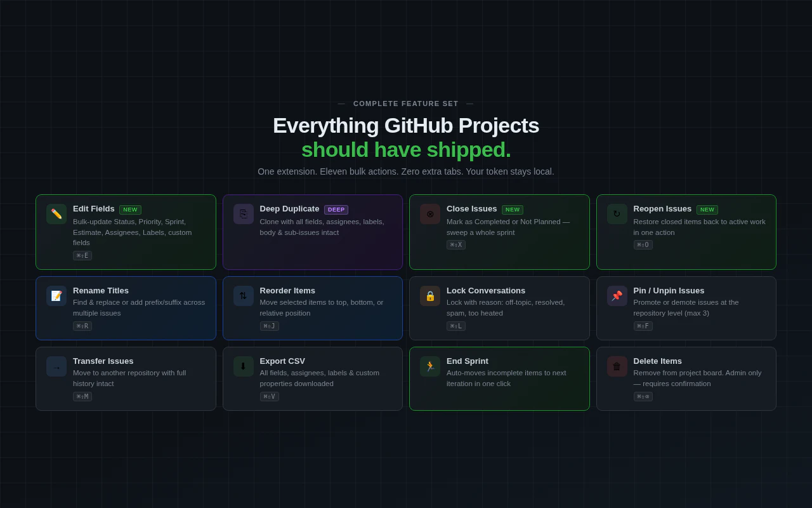Screen dimensions: 812x508
Task: Click the pushpin icon on Pin / Unpin Issues
Action: (x=617, y=296)
